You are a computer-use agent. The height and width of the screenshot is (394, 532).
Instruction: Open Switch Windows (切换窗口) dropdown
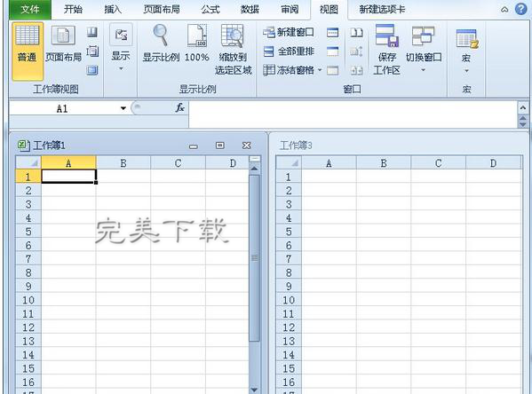(x=424, y=48)
